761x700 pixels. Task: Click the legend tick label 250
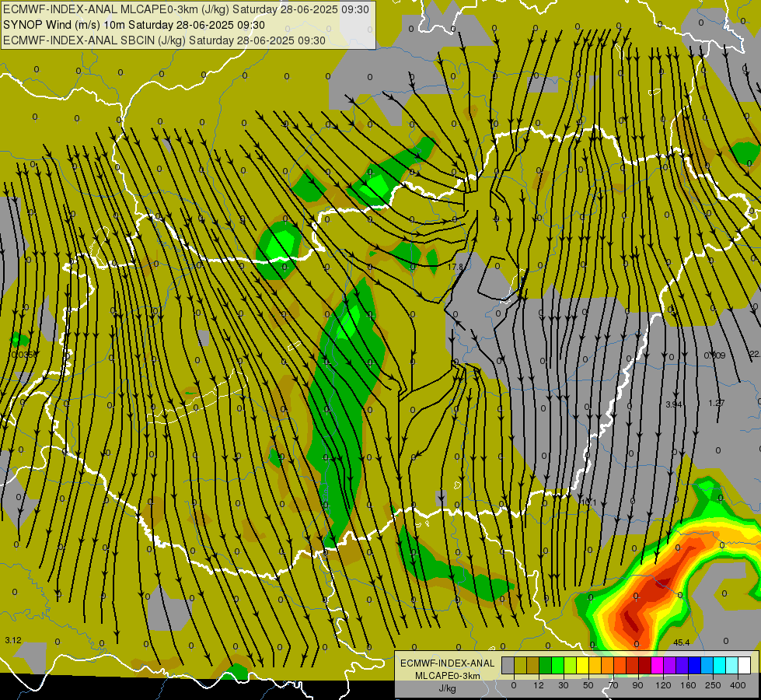(713, 685)
